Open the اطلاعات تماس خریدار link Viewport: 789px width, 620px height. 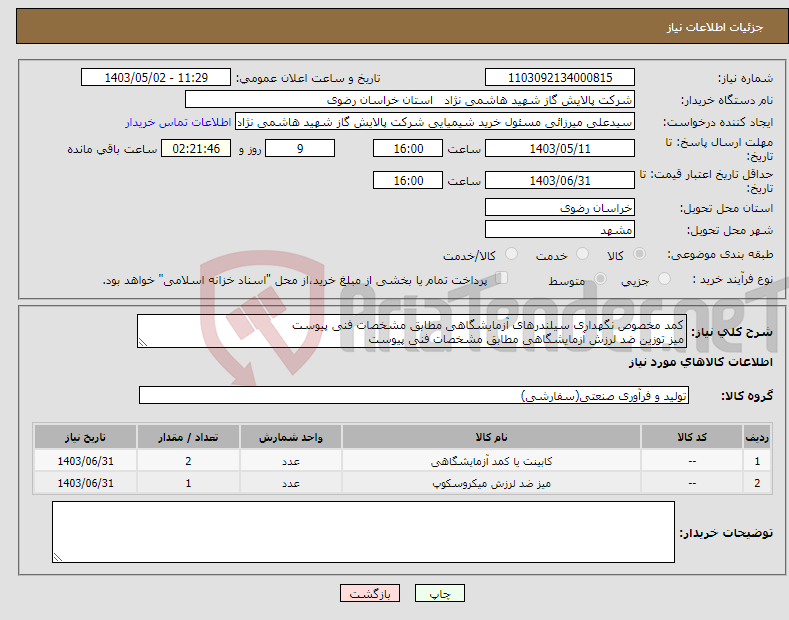click(178, 122)
